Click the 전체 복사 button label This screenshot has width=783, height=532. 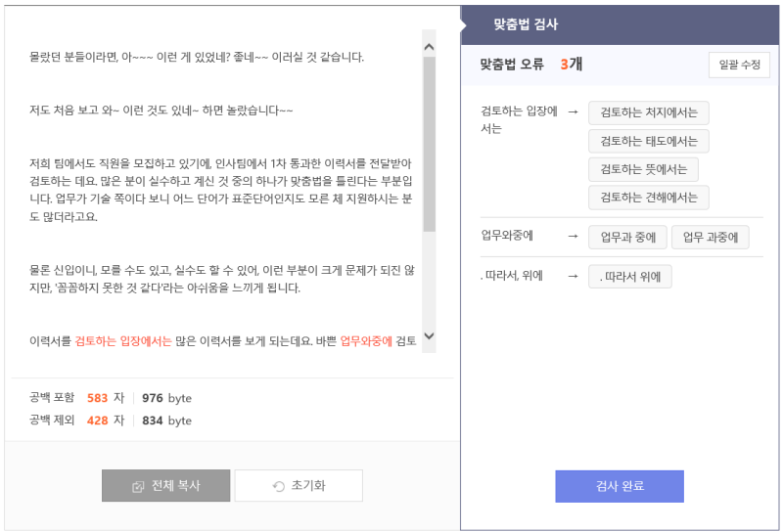[176, 486]
